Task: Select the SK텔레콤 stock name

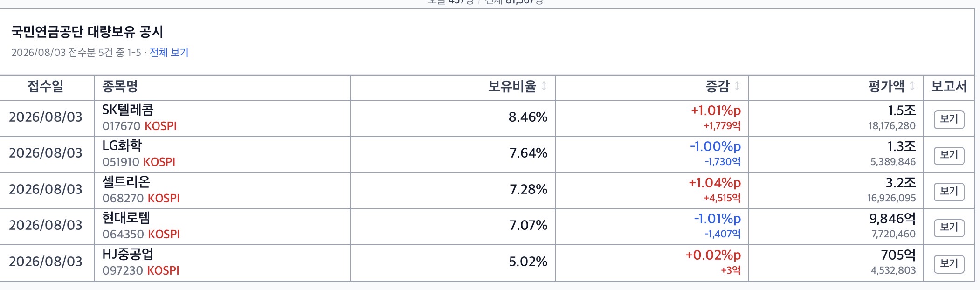Action: 128,110
